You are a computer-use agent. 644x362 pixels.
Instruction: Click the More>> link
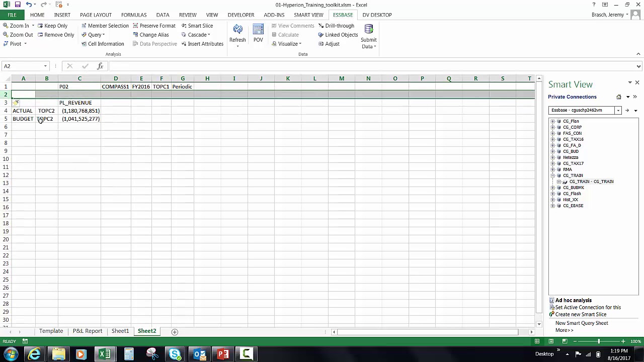click(564, 330)
